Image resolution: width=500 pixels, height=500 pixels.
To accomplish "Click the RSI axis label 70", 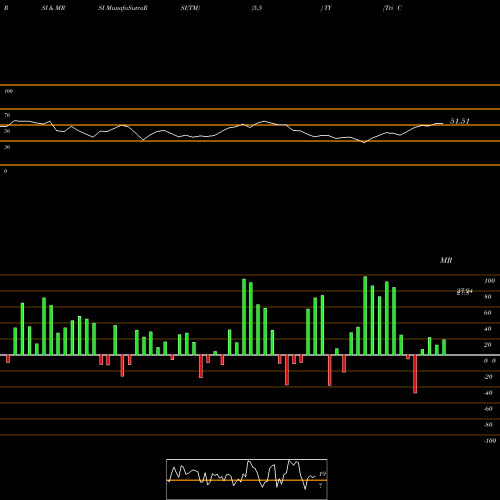I will click(x=7, y=115).
